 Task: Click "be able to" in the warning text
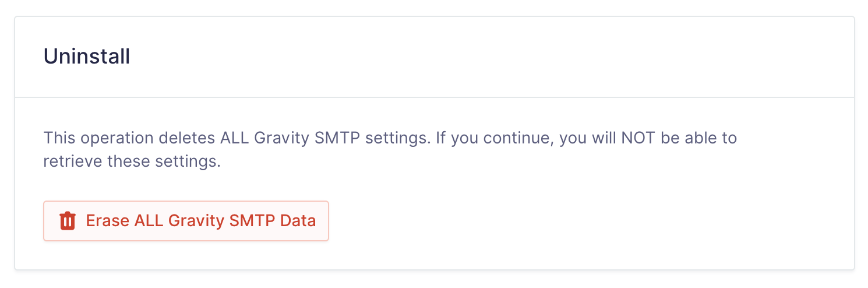pyautogui.click(x=699, y=139)
